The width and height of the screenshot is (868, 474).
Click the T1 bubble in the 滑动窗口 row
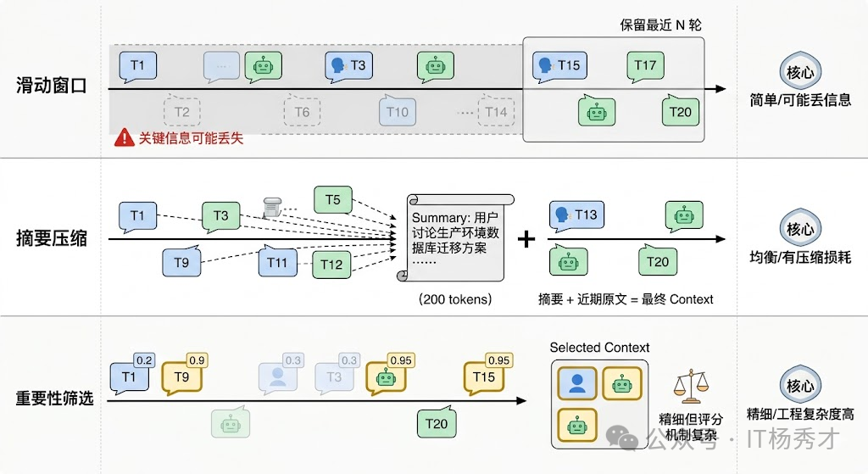[x=138, y=66]
